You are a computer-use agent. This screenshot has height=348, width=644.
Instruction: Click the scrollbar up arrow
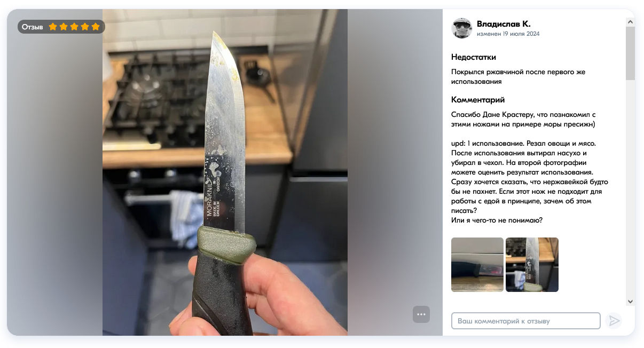(630, 22)
